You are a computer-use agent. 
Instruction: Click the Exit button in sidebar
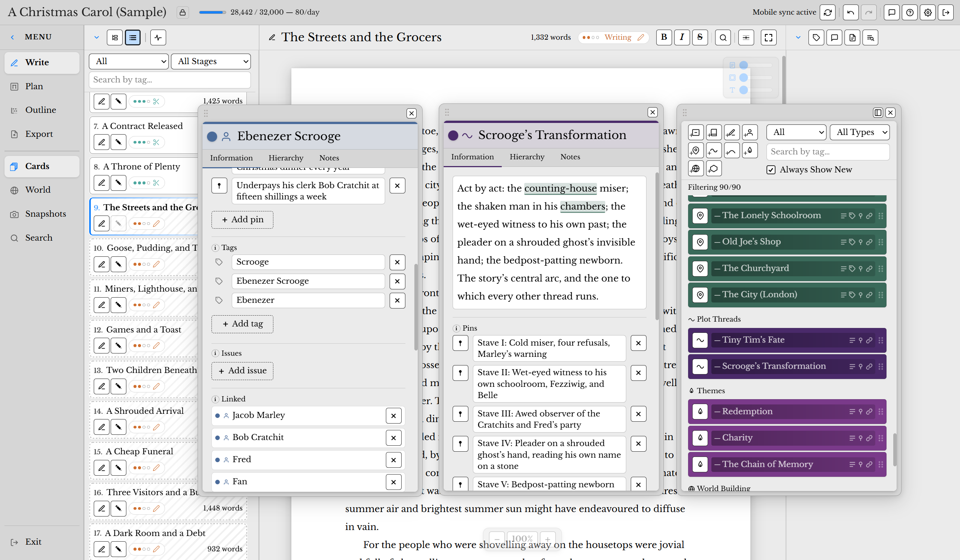[42, 542]
